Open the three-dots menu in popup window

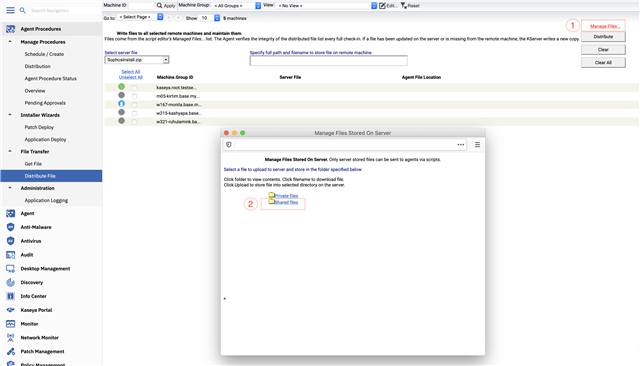tap(461, 144)
